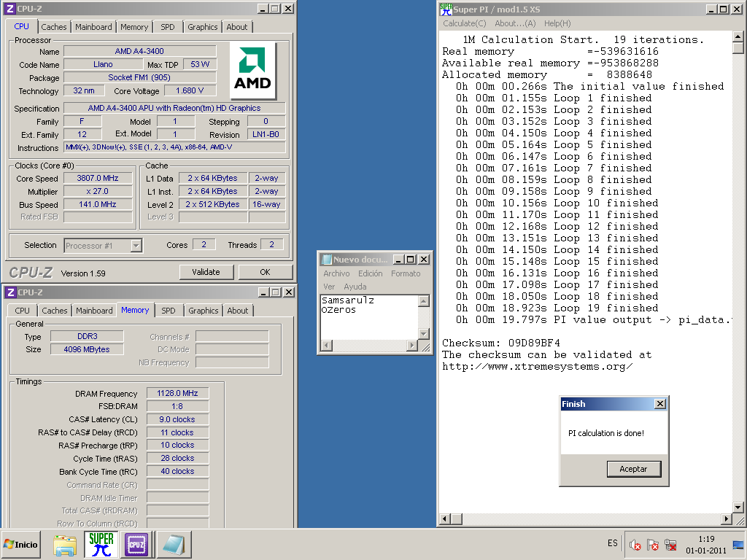Open Formato menu in Notepad
The image size is (747, 560).
[x=406, y=273]
